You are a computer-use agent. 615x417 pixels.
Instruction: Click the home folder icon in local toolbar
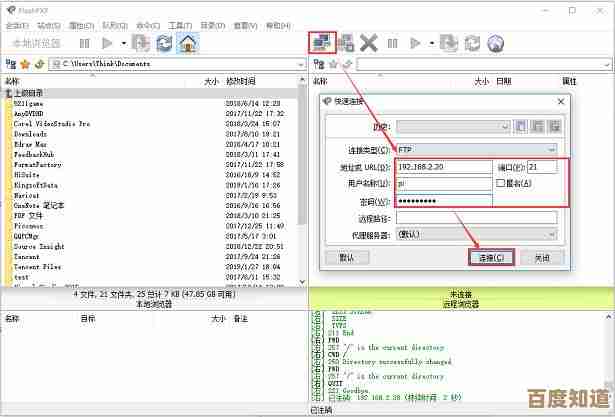[187, 43]
